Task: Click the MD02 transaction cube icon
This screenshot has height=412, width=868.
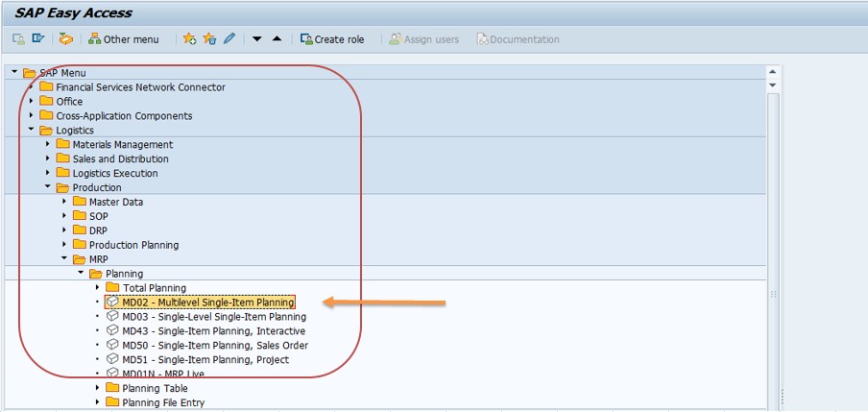Action: pos(113,302)
